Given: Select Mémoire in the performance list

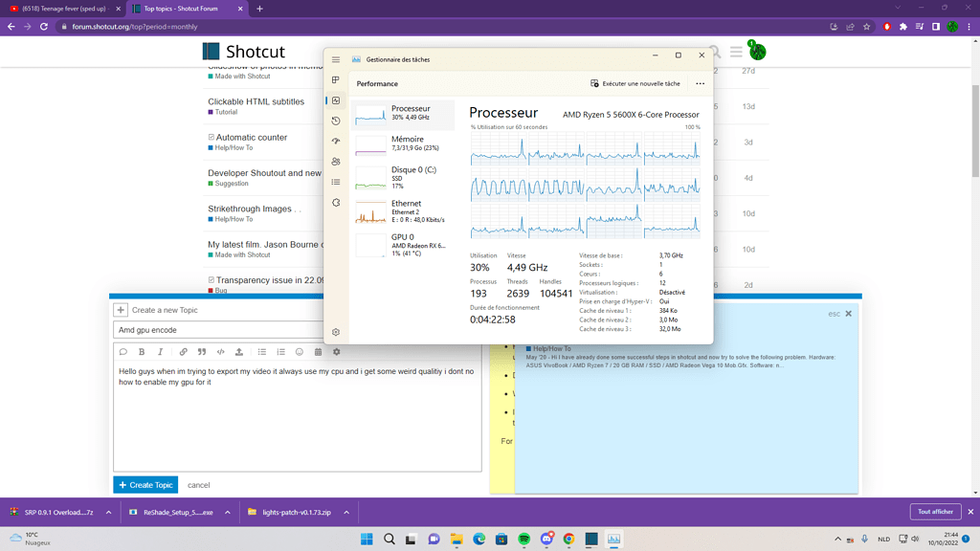Looking at the screenshot, I should coord(403,143).
